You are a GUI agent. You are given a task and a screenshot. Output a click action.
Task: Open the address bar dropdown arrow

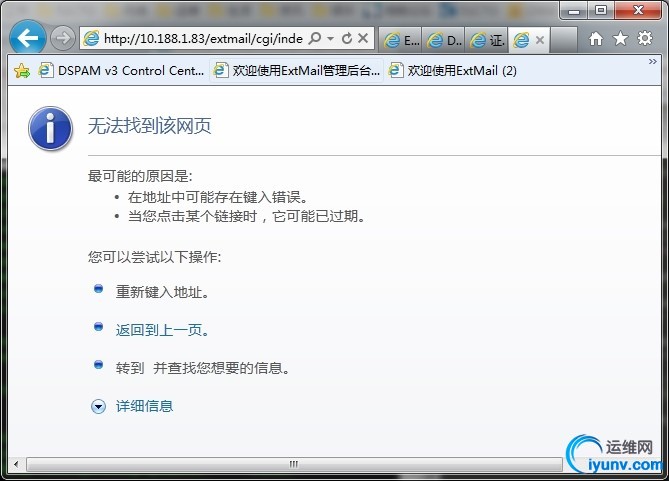pyautogui.click(x=330, y=39)
